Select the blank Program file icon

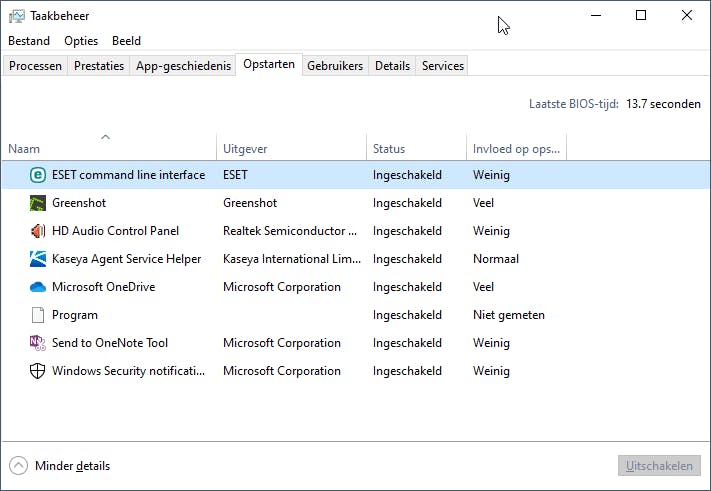coord(38,315)
